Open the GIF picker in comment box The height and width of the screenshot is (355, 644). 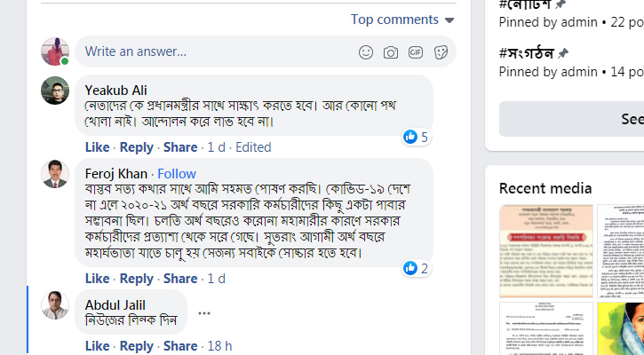[x=416, y=52]
